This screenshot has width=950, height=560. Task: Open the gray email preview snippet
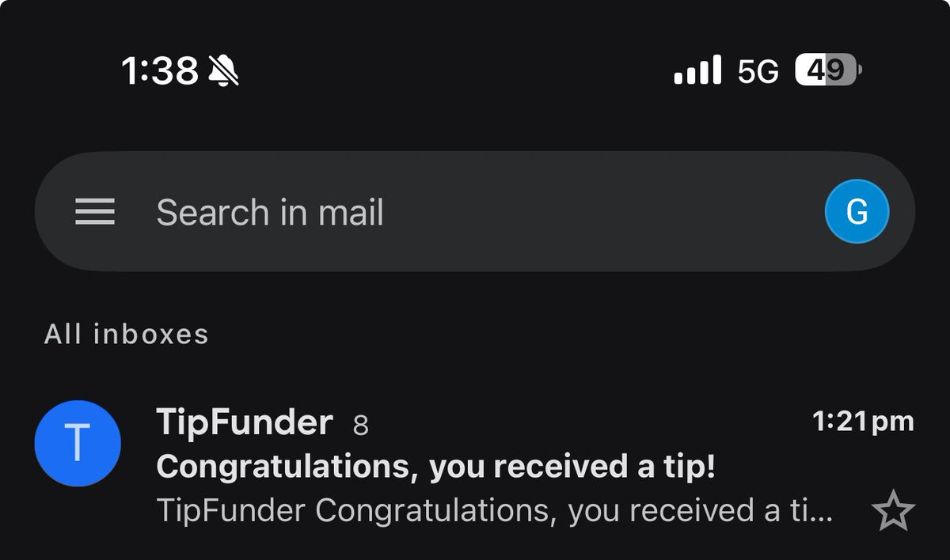[x=495, y=511]
